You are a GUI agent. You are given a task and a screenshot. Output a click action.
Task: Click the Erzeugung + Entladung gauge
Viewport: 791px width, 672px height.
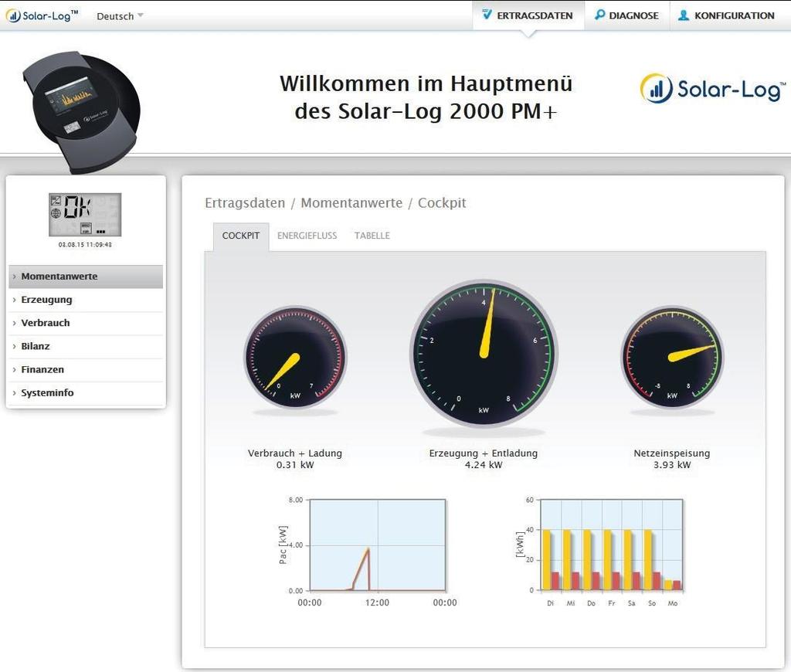[484, 353]
